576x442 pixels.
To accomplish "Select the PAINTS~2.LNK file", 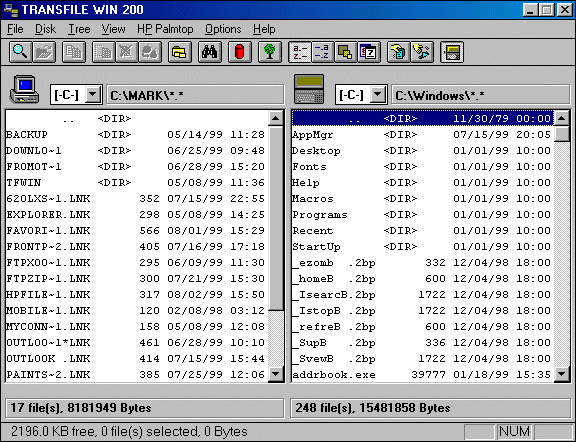I will coord(136,374).
